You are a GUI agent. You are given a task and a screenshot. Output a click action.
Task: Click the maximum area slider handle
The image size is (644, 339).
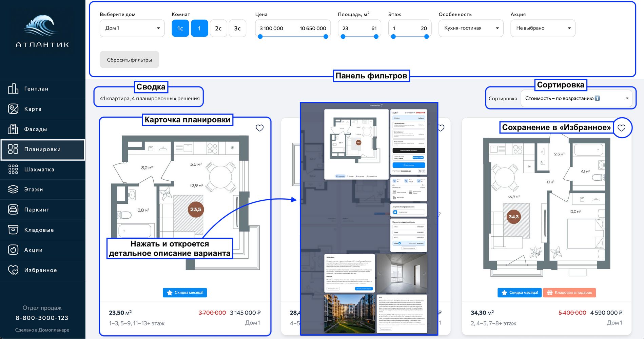click(376, 37)
